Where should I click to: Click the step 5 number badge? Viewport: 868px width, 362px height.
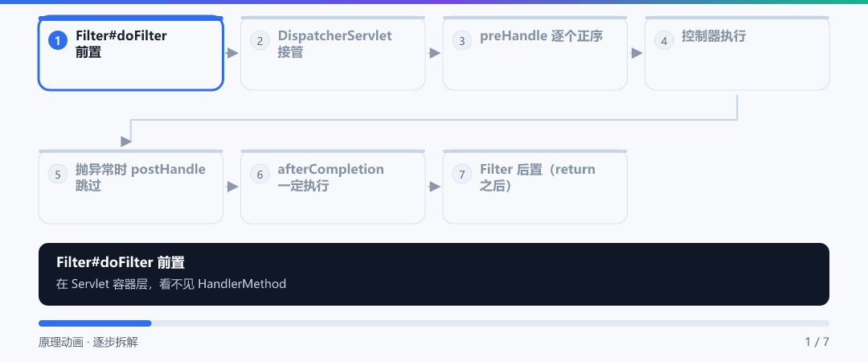point(58,174)
